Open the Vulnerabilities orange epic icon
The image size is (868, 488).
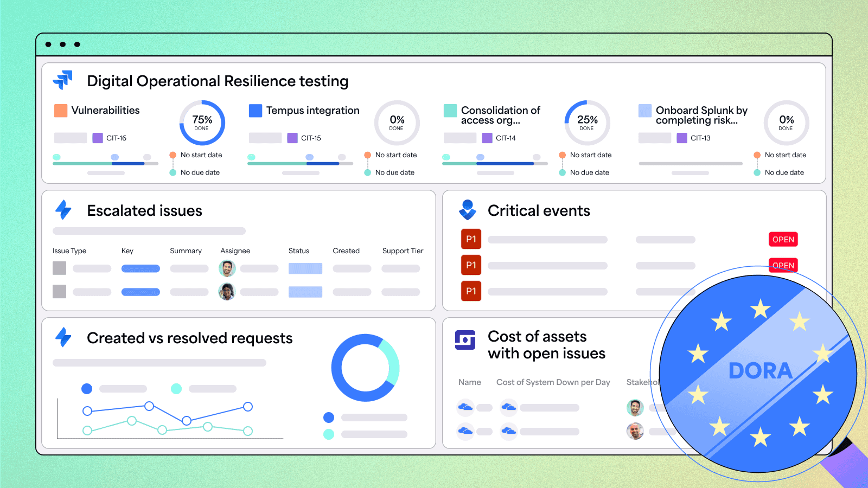(61, 111)
